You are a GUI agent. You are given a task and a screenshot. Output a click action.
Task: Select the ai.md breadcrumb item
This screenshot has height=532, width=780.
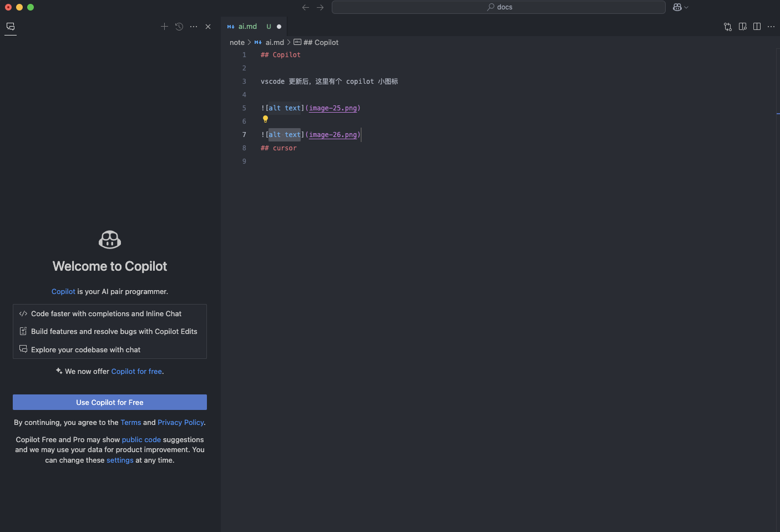click(x=275, y=43)
